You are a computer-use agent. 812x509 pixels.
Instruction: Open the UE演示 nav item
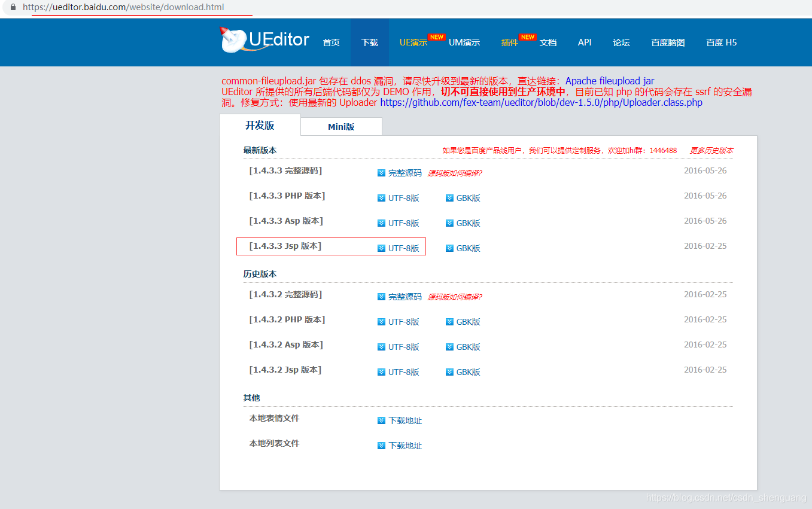tap(413, 42)
